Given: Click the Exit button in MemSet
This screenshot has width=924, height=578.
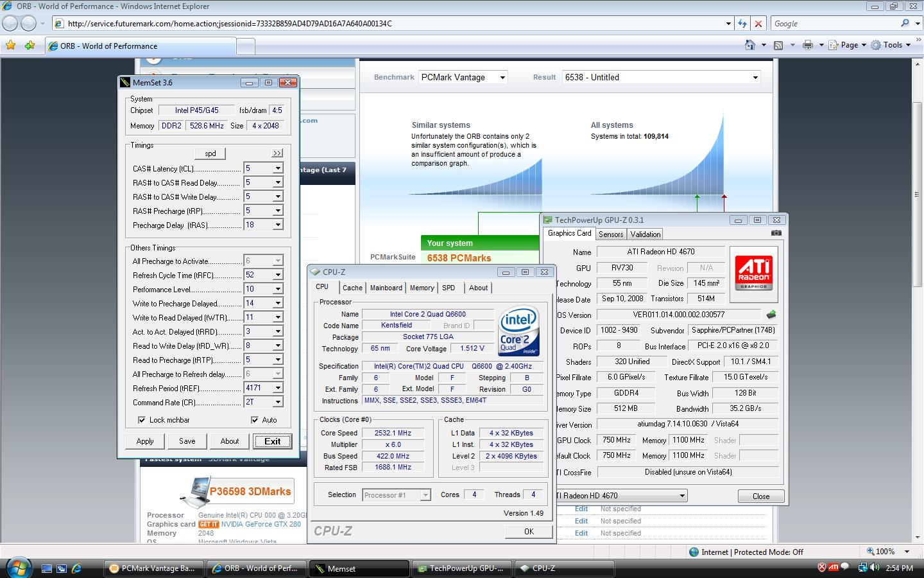Looking at the screenshot, I should [x=272, y=441].
